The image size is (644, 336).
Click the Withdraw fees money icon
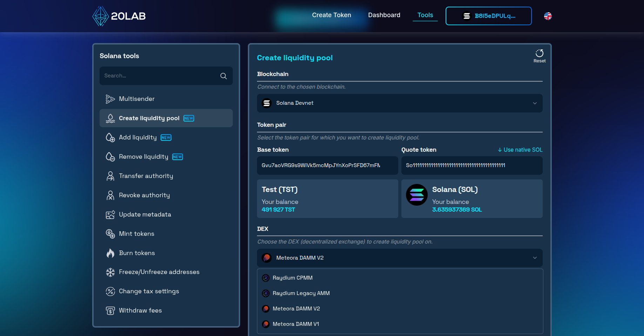(x=110, y=311)
